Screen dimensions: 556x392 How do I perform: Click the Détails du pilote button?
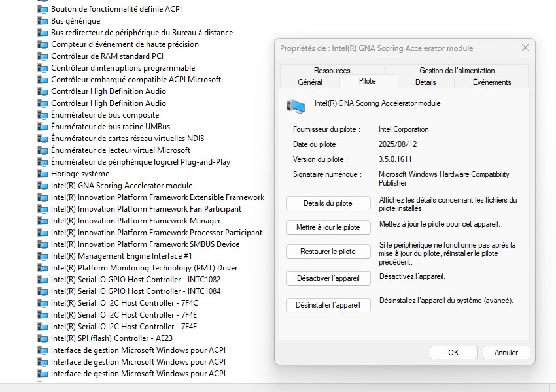point(328,203)
